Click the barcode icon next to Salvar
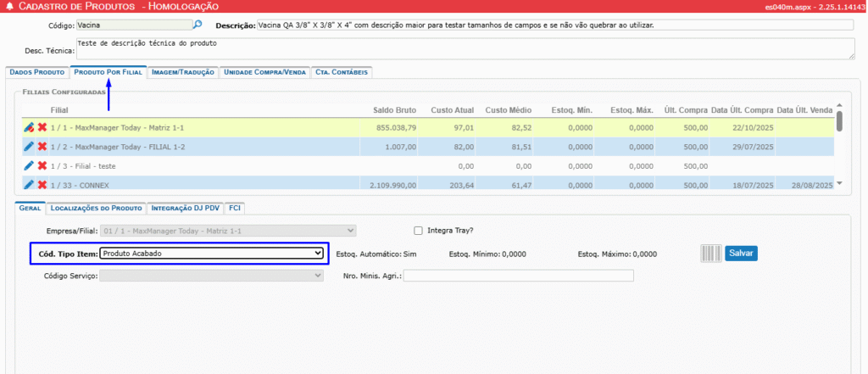 coord(709,253)
